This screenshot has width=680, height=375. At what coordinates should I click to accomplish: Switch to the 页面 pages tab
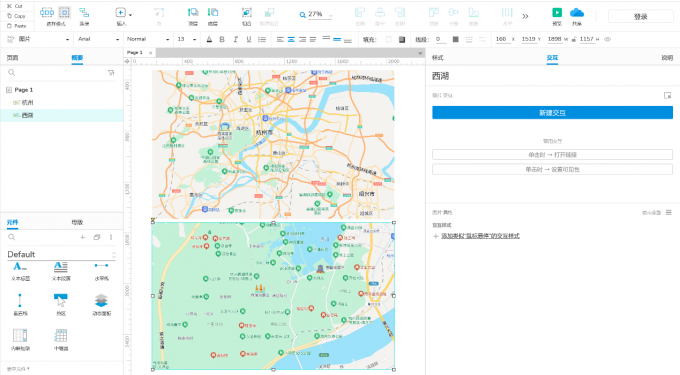[13, 58]
